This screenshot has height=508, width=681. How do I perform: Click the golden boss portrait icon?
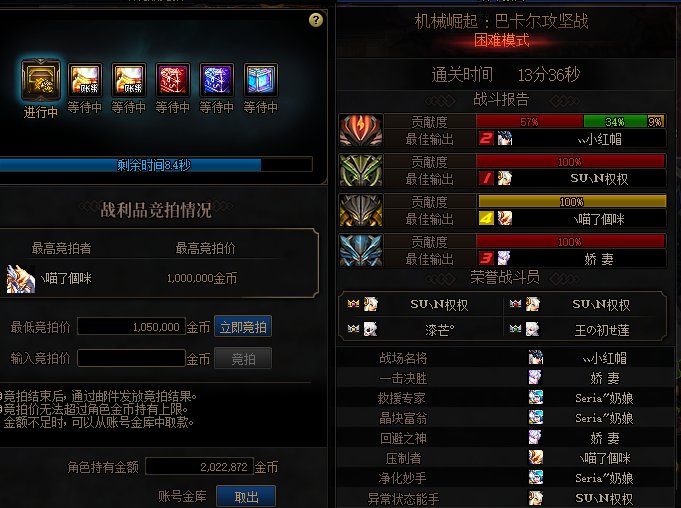tap(361, 210)
